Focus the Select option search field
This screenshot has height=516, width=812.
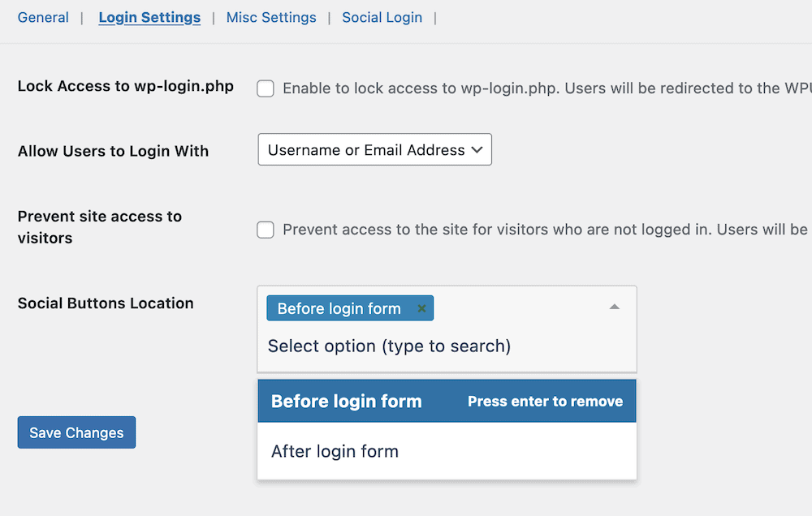[389, 346]
